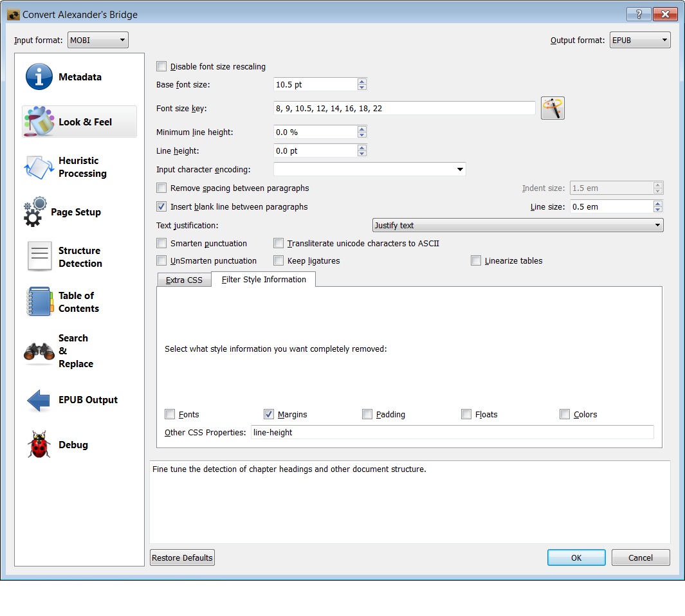Check the Padding filter checkbox

click(367, 414)
